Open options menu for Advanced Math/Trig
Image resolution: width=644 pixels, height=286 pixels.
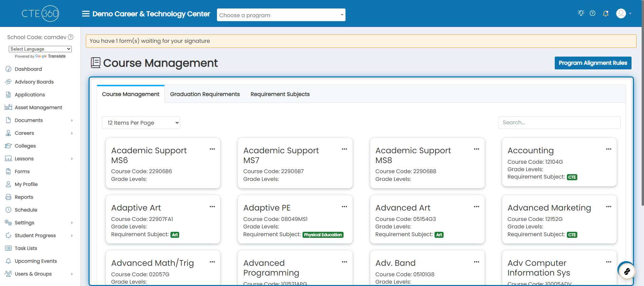click(212, 262)
